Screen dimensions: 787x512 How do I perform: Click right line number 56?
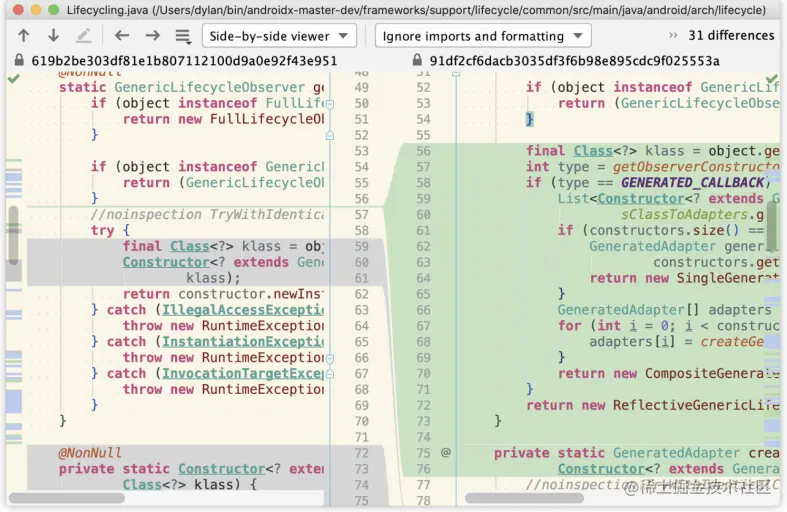(423, 151)
